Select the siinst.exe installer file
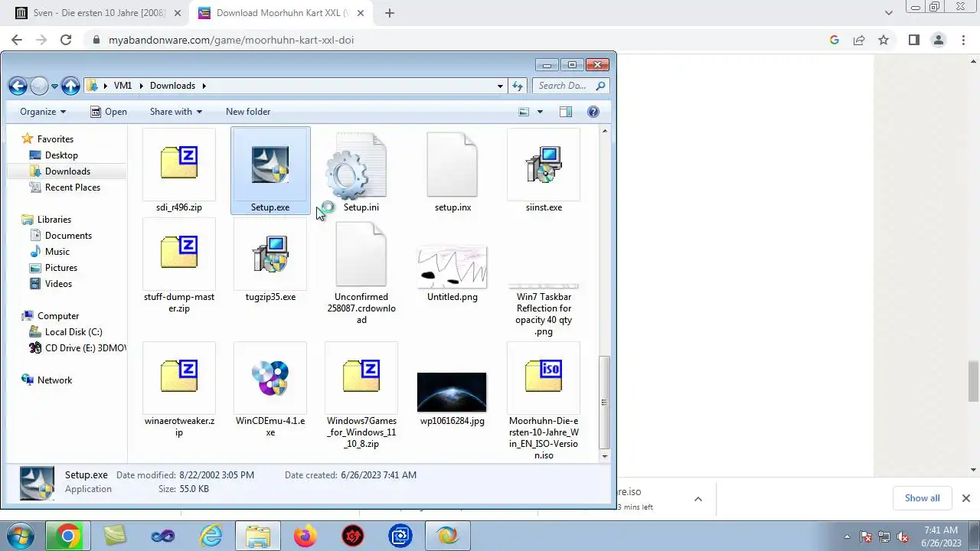 click(544, 171)
